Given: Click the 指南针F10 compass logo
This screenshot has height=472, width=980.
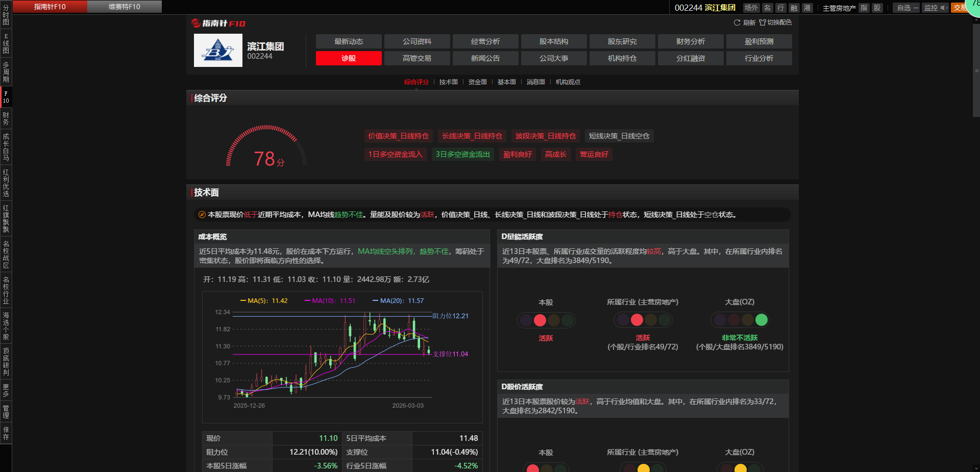Looking at the screenshot, I should (x=218, y=23).
